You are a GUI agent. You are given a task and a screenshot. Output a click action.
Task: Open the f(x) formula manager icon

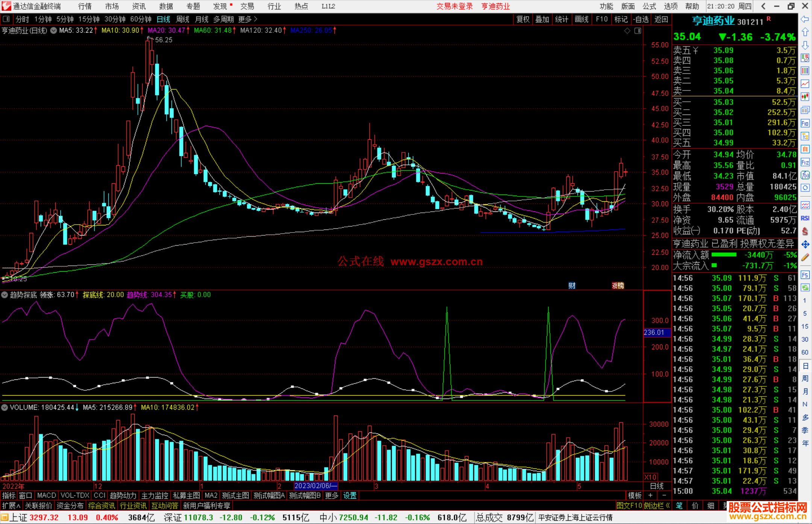point(805,175)
